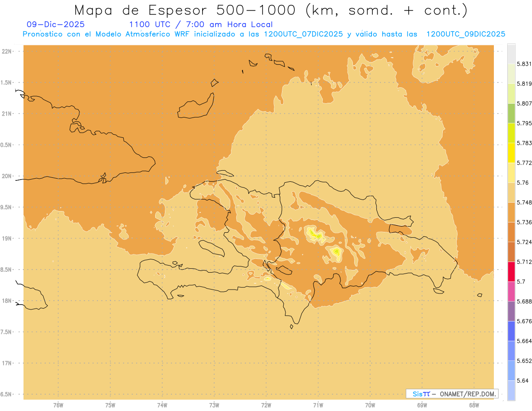This screenshot has width=532, height=411.
Task: Click the 'ONAMET/REP.DOM.' credit label
Action: 468,394
